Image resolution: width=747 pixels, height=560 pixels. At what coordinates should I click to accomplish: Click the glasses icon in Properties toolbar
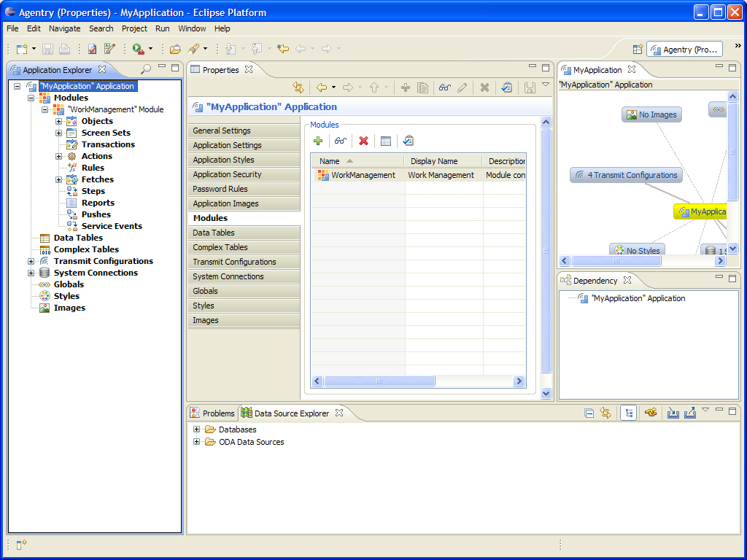pos(444,87)
